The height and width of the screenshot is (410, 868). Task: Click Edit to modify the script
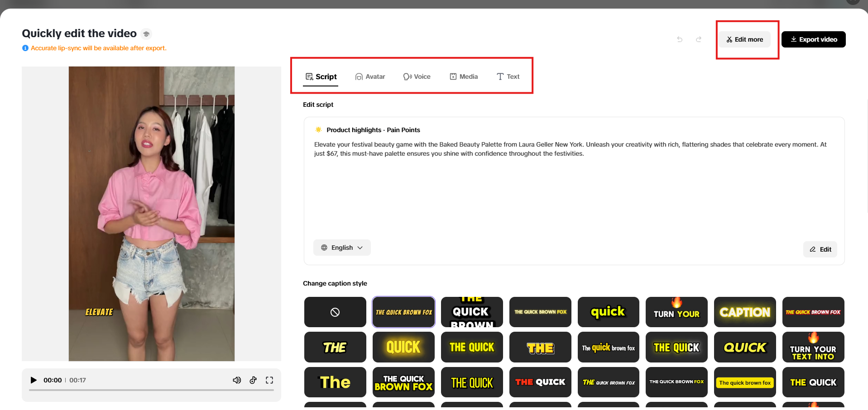coord(820,249)
